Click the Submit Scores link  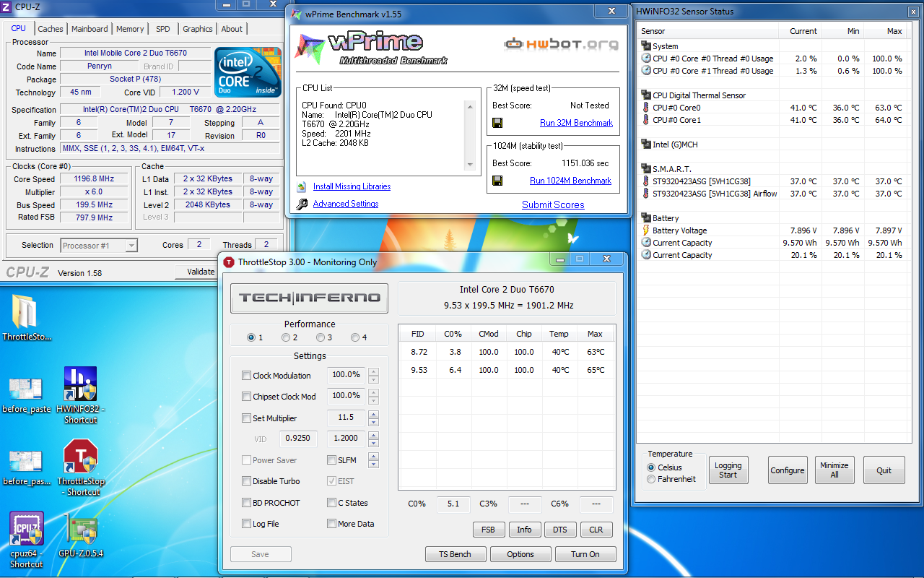pyautogui.click(x=553, y=204)
